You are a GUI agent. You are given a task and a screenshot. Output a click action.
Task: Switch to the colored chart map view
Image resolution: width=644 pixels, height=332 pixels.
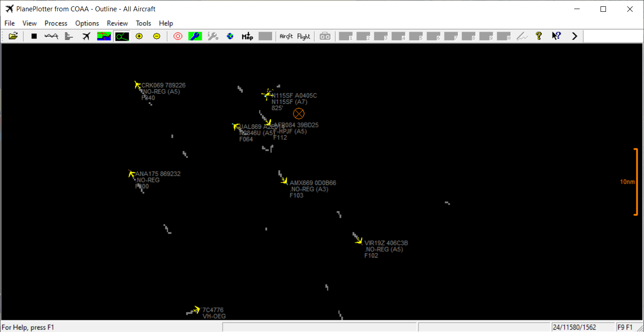pos(104,36)
